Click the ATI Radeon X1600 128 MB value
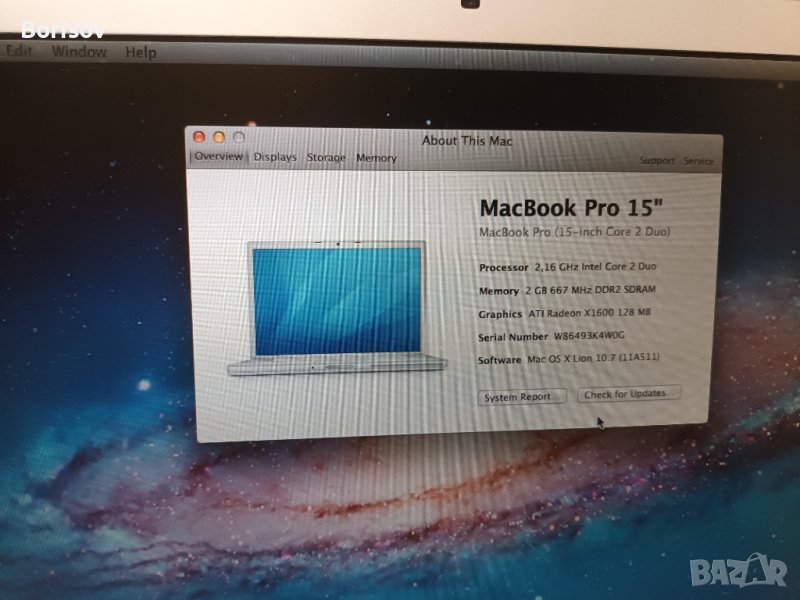 589,313
